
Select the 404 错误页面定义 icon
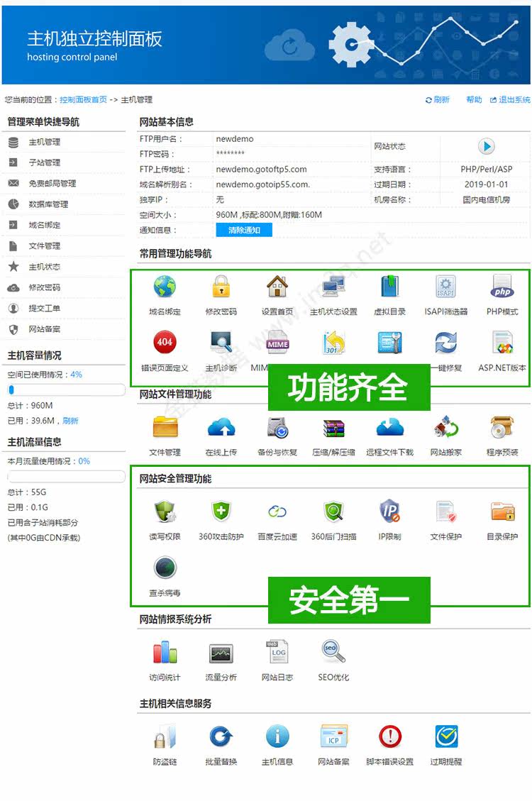pyautogui.click(x=165, y=342)
